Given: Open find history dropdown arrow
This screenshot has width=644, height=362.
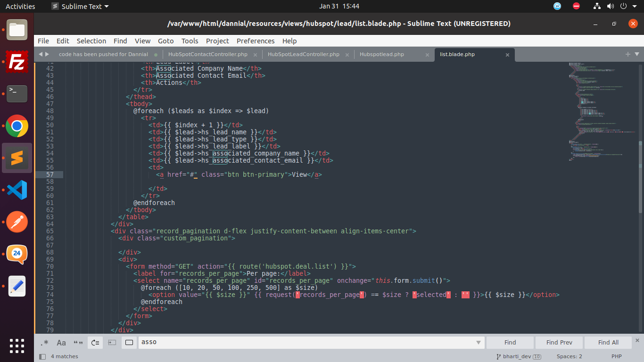Looking at the screenshot, I should (x=479, y=343).
